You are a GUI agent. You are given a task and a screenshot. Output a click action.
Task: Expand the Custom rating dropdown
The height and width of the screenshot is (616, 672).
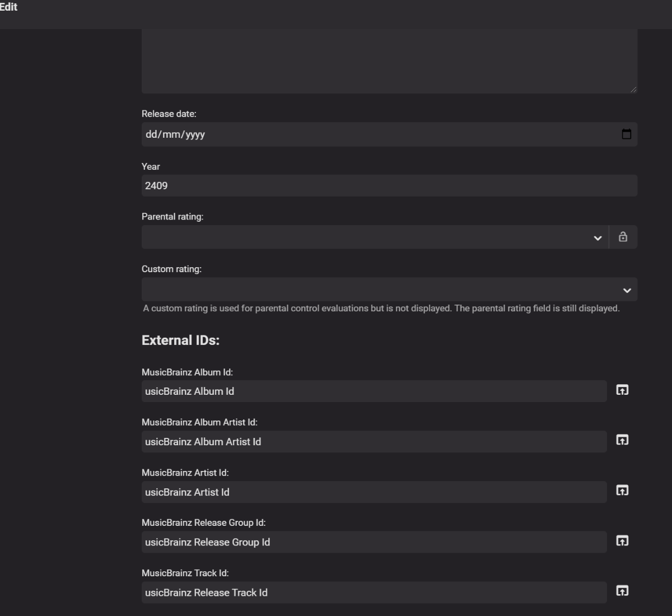[x=389, y=290]
